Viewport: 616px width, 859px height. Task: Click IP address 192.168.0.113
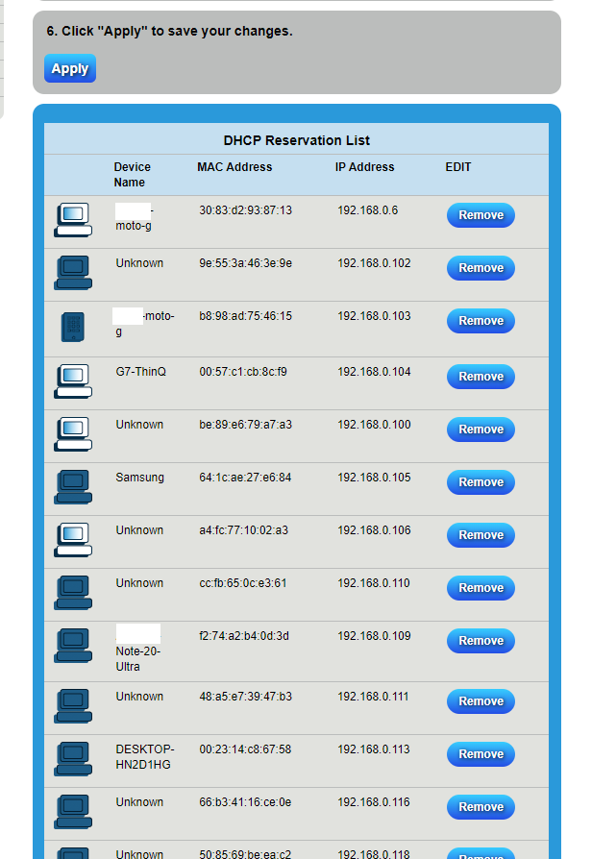click(373, 749)
